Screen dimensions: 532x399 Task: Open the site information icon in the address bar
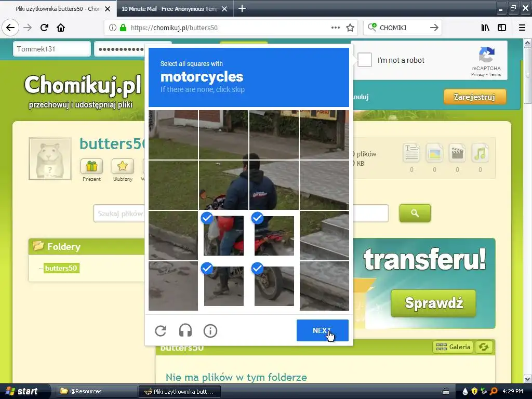tap(113, 28)
